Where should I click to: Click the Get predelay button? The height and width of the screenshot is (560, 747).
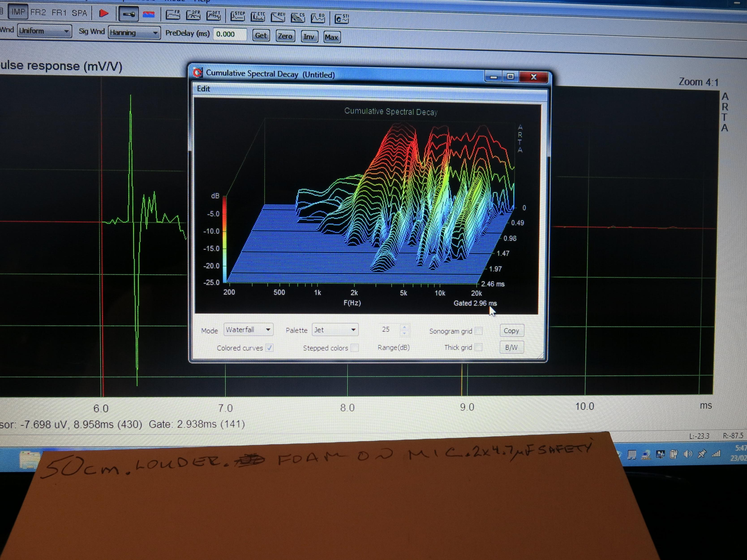[261, 35]
